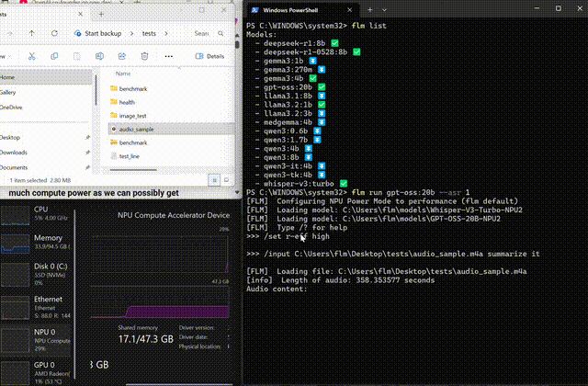Click the Start backup breadcrumb
This screenshot has height=386, width=588.
point(103,33)
